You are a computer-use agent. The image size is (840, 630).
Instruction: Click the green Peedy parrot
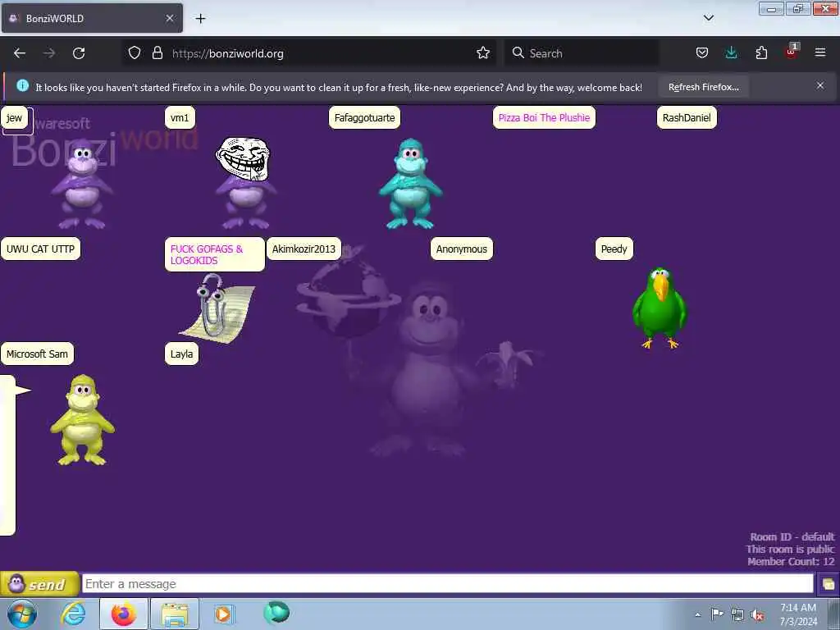pyautogui.click(x=660, y=308)
